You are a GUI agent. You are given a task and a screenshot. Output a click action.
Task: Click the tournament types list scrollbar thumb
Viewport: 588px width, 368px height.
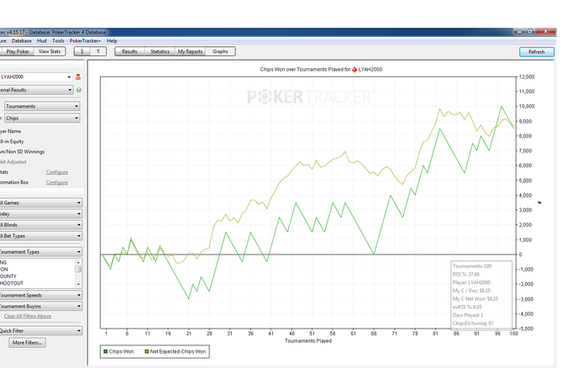(x=78, y=269)
